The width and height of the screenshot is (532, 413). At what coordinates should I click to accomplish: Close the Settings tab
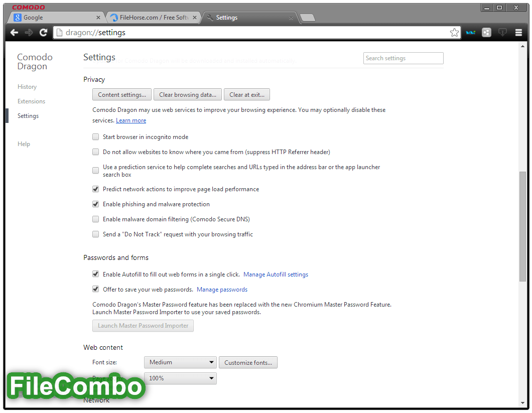point(291,18)
